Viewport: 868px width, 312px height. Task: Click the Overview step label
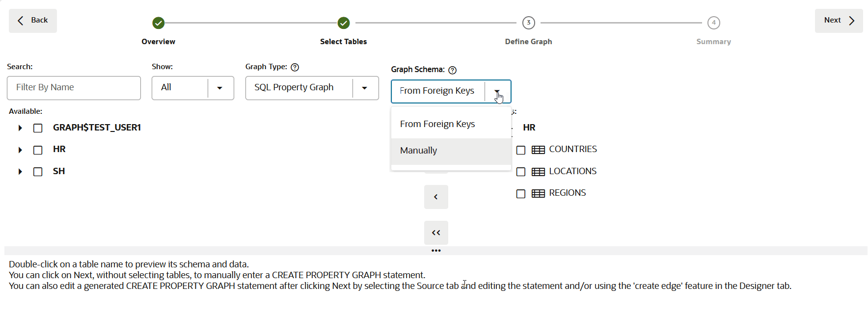tap(158, 42)
